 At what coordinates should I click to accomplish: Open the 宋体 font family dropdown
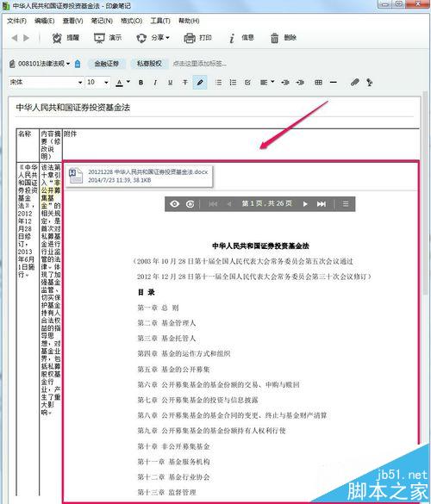coord(46,83)
